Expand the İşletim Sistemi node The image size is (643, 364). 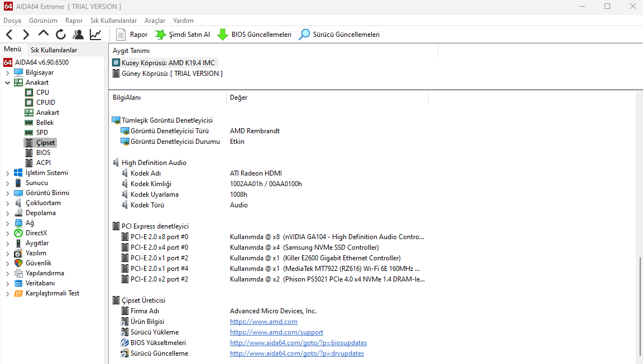click(7, 173)
